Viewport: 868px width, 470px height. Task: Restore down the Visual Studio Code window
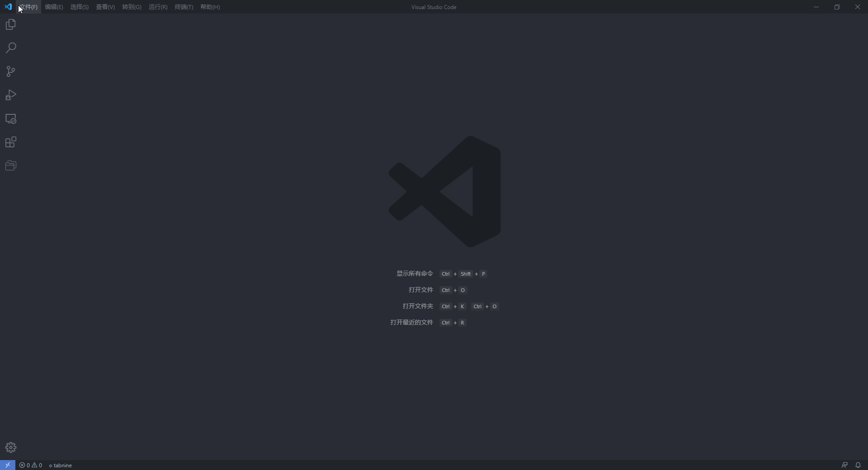tap(837, 7)
